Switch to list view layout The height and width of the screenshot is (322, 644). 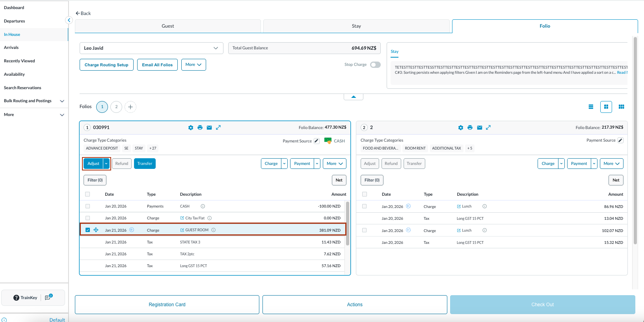point(591,107)
